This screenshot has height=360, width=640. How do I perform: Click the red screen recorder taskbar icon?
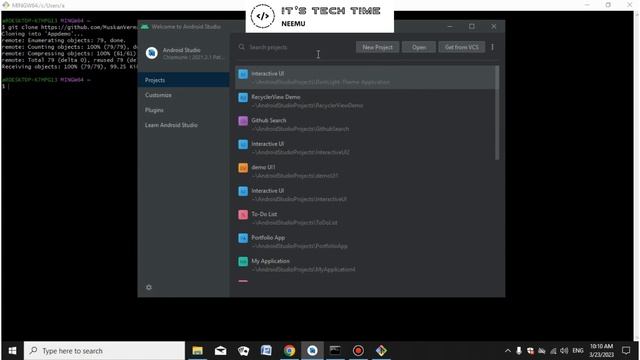click(x=358, y=351)
